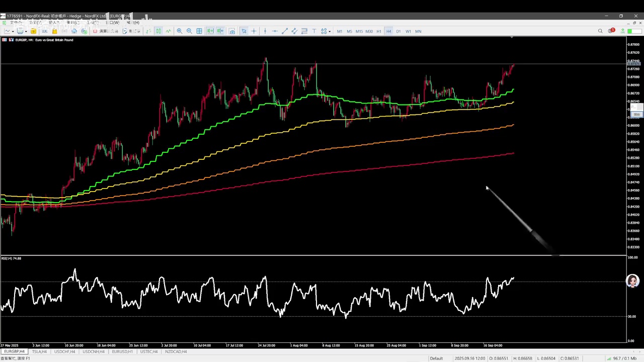Toggle chart auto-scroll
The width and height of the screenshot is (644, 362).
coord(210,31)
